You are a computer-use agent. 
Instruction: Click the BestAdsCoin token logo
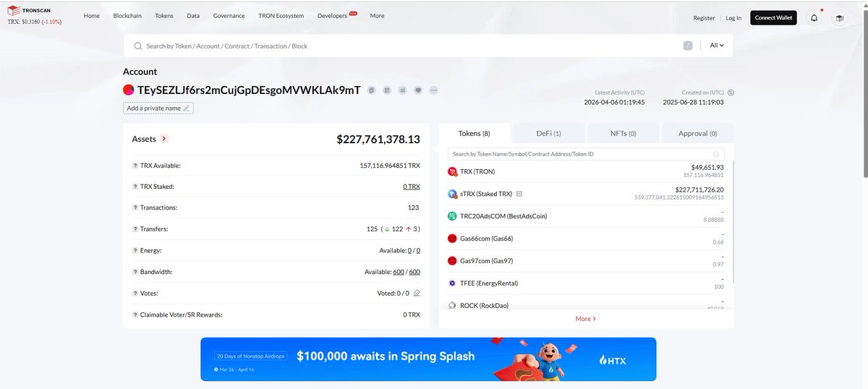pos(453,216)
